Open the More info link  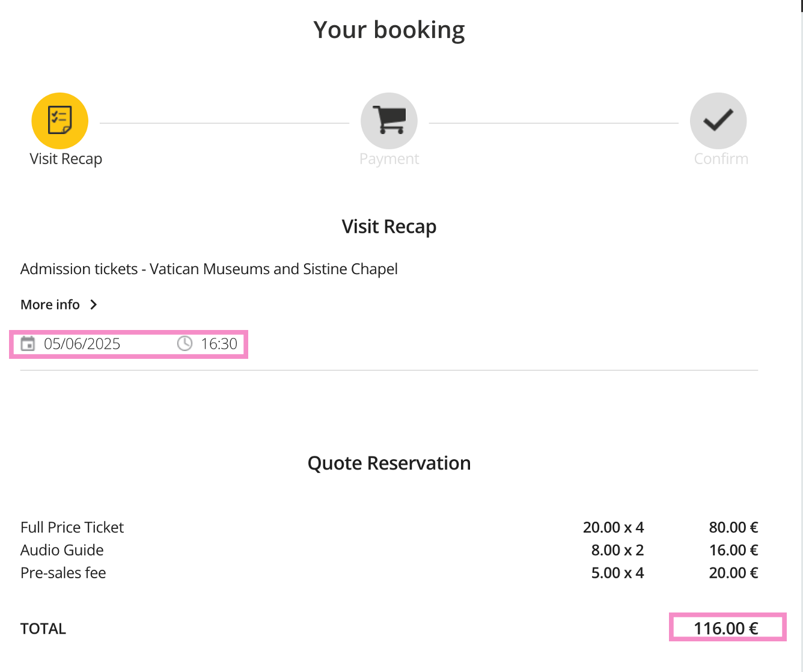pyautogui.click(x=50, y=305)
